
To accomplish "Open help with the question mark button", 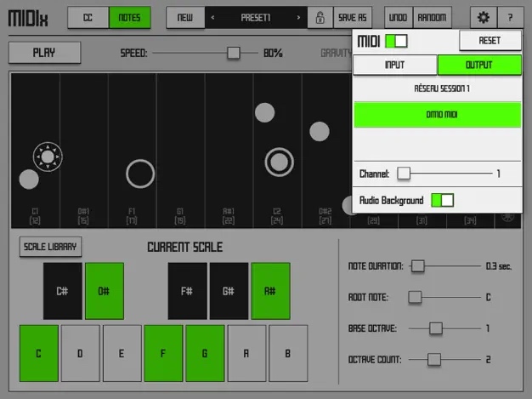I will 510,17.
